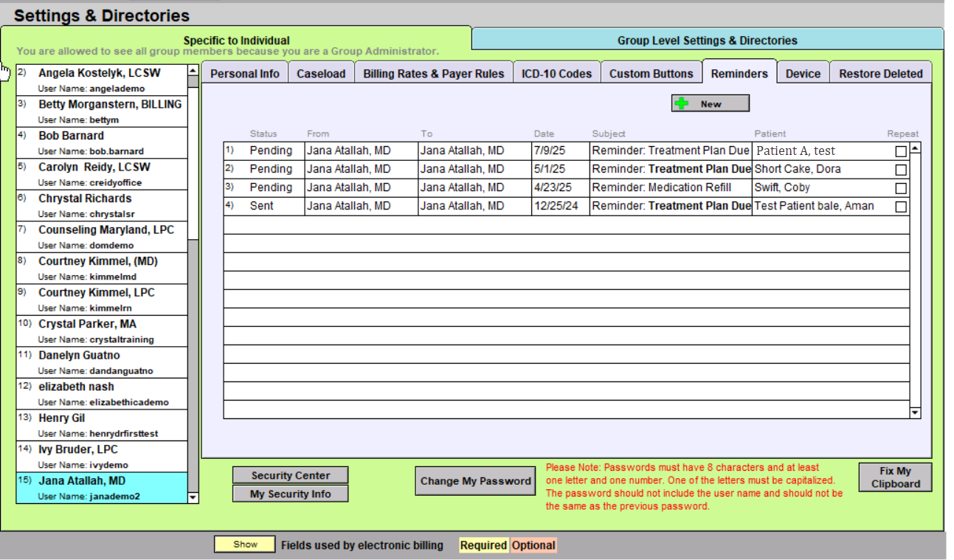954x560 pixels.
Task: Click yellow Show button for billing fields
Action: (x=245, y=545)
